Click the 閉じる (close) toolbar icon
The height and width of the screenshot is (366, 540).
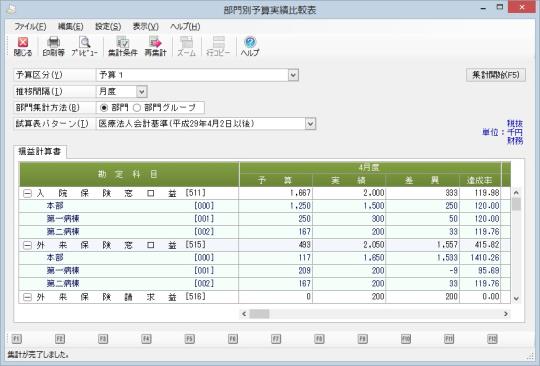(23, 46)
